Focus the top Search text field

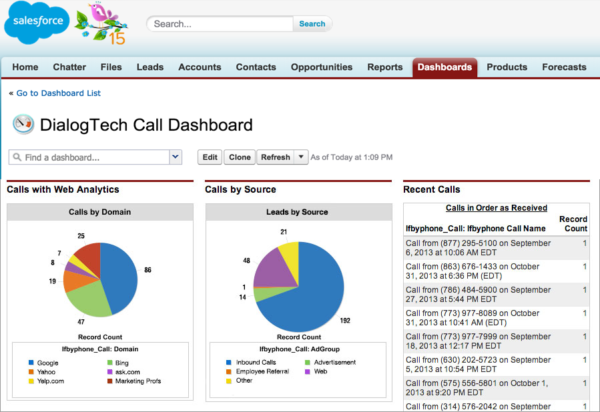click(220, 24)
